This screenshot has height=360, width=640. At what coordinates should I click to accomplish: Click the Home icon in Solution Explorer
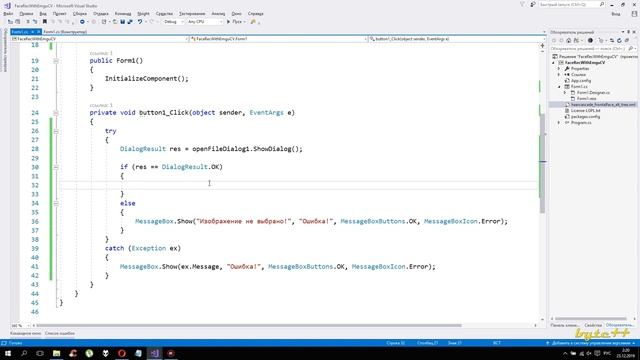pyautogui.click(x=569, y=40)
